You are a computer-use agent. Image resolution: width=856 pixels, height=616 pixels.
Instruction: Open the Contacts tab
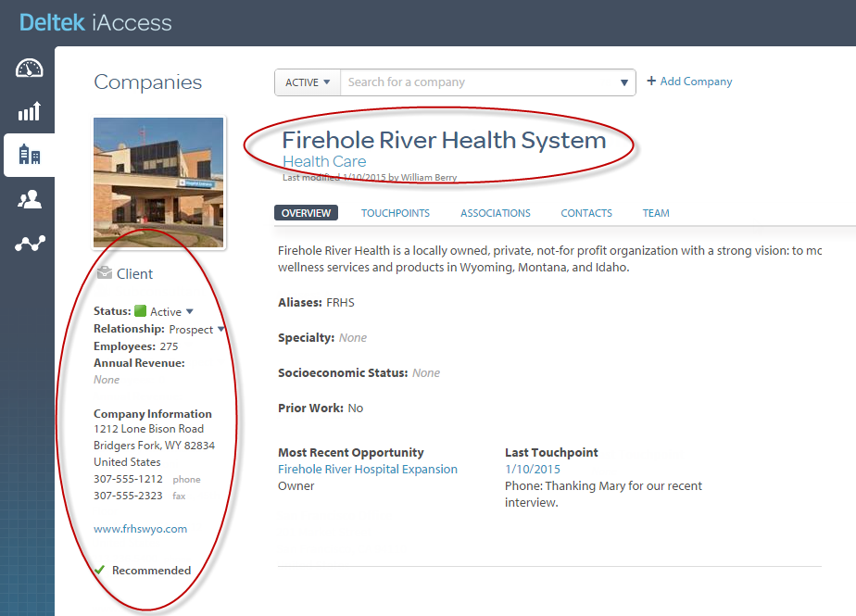[x=586, y=213]
